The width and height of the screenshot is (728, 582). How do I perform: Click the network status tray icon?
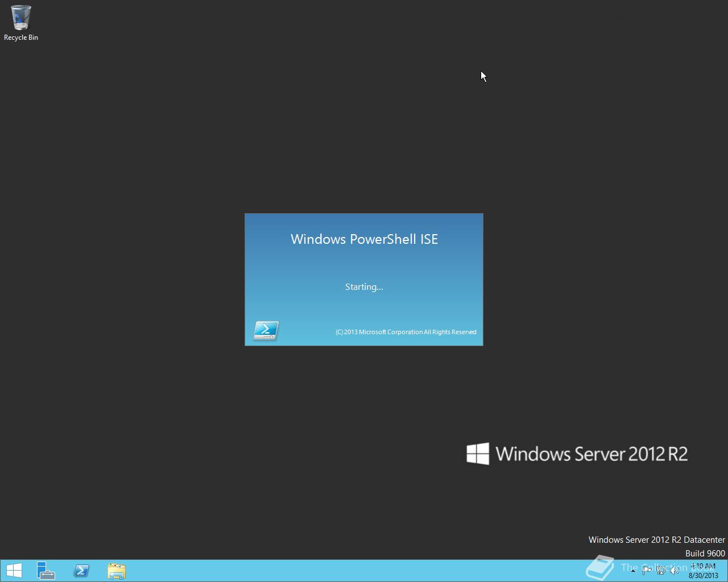click(661, 571)
